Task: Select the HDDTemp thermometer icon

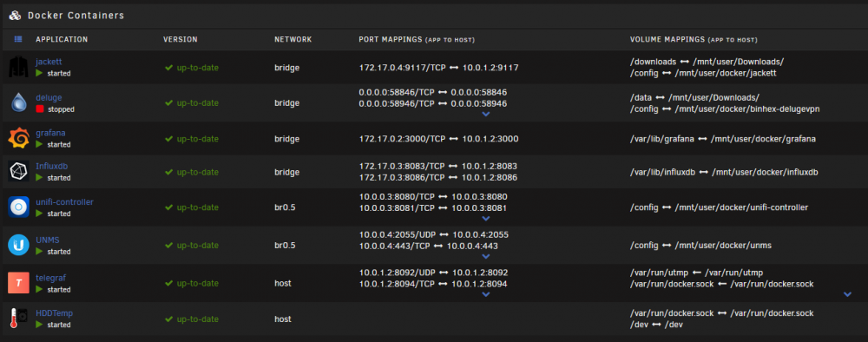Action: pyautogui.click(x=18, y=319)
